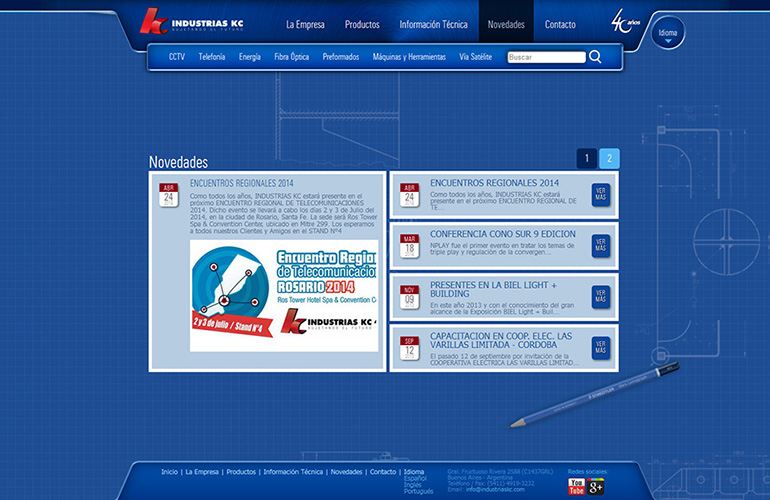Select the CCTV product category

click(x=177, y=57)
